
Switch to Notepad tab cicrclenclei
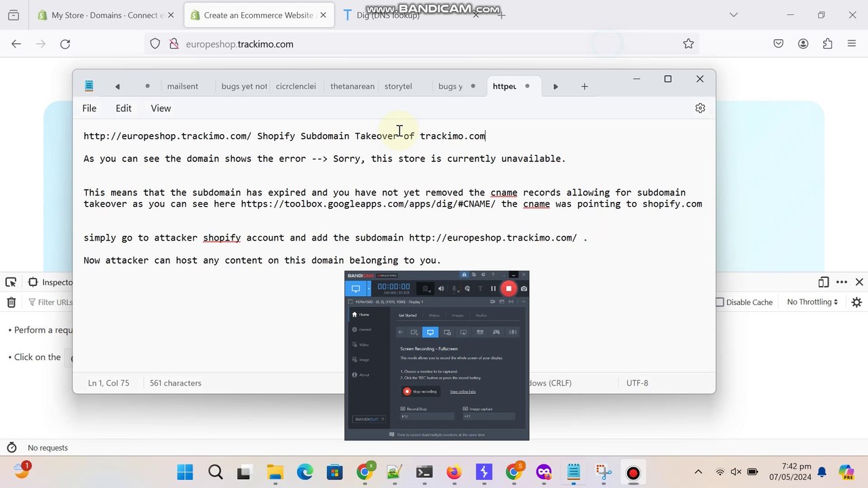point(296,87)
